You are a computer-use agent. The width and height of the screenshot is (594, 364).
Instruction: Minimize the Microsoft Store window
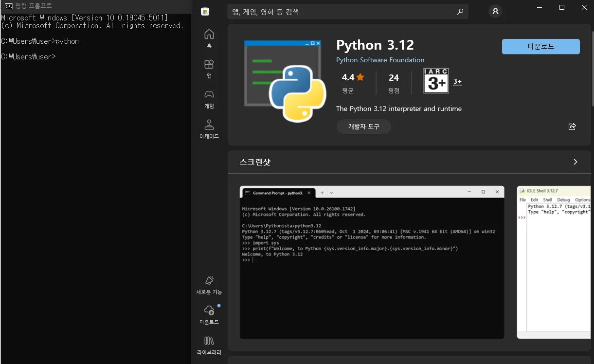pos(540,7)
